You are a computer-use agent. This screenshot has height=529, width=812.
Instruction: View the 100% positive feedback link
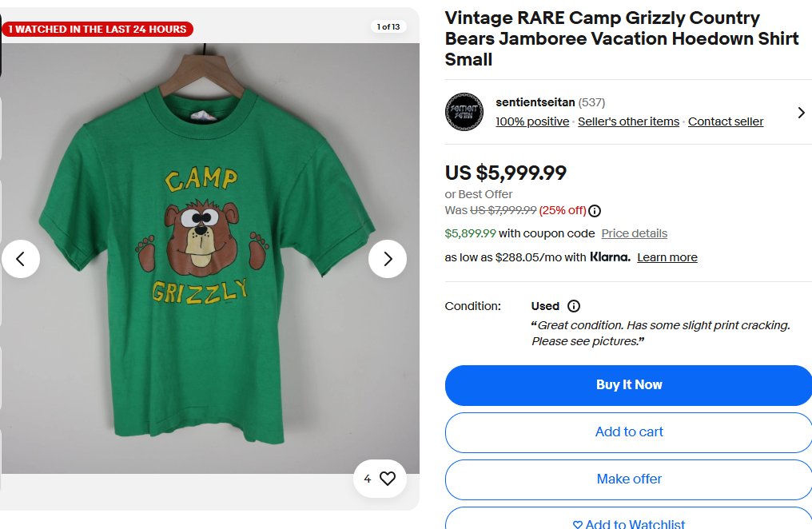532,121
